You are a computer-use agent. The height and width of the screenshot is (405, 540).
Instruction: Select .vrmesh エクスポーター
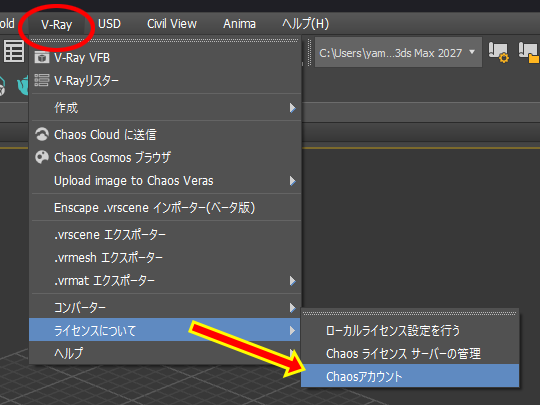click(165, 258)
